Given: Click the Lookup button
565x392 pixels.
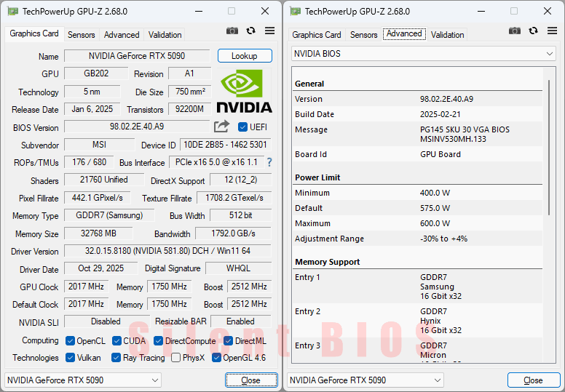Looking at the screenshot, I should [x=245, y=56].
